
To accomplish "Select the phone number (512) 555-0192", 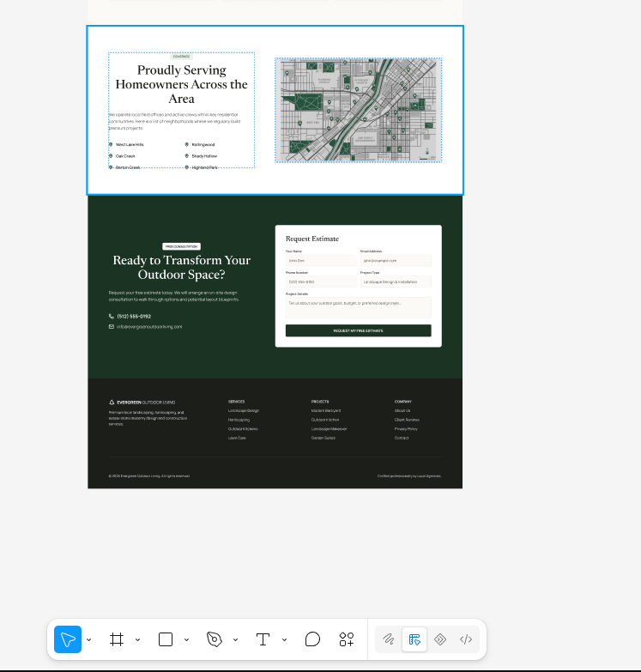I will coord(134,317).
